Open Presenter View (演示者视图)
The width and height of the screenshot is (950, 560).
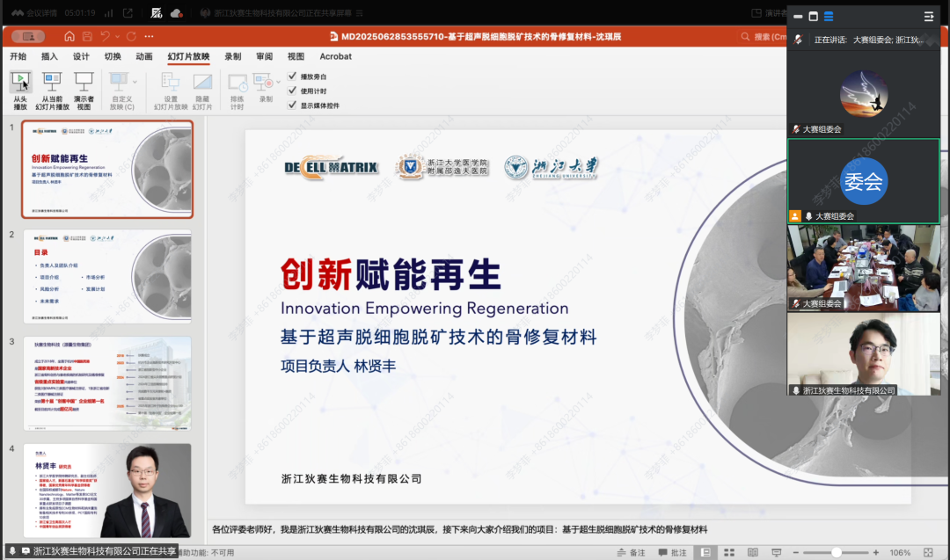click(84, 91)
